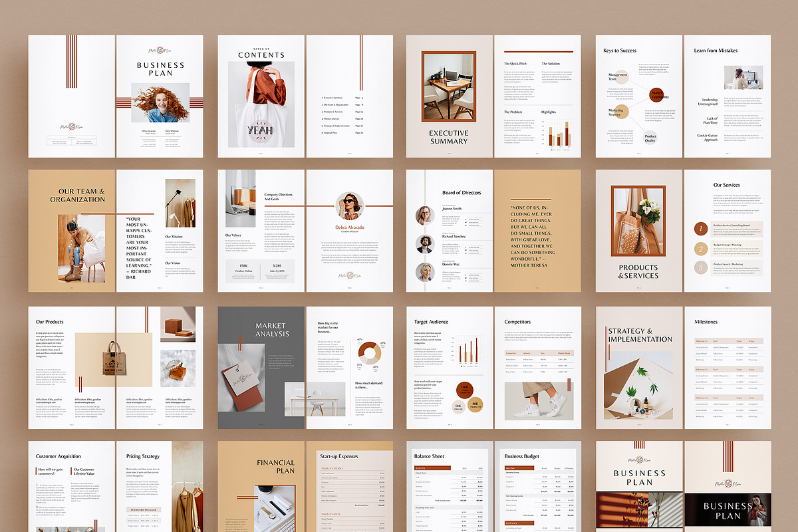
Task: Click the "Table of Contents" heading
Action: [261, 53]
